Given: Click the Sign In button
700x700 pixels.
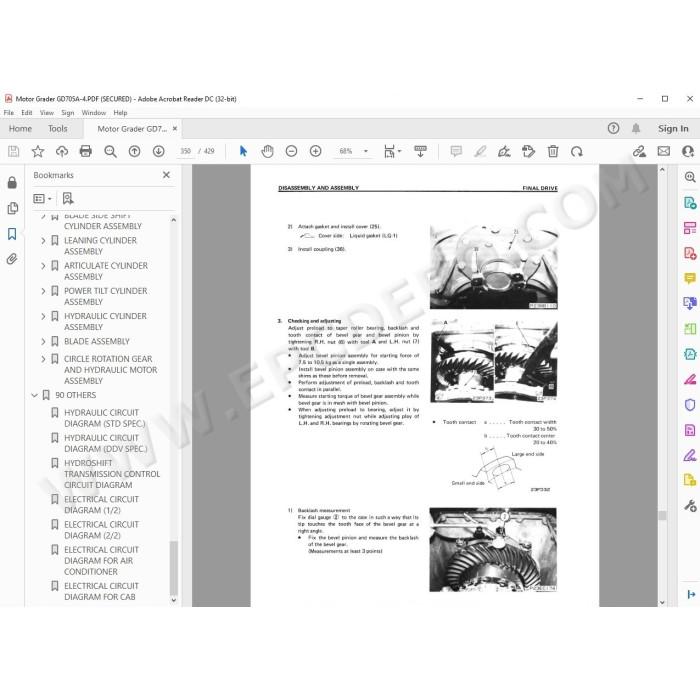Looking at the screenshot, I should tap(673, 129).
